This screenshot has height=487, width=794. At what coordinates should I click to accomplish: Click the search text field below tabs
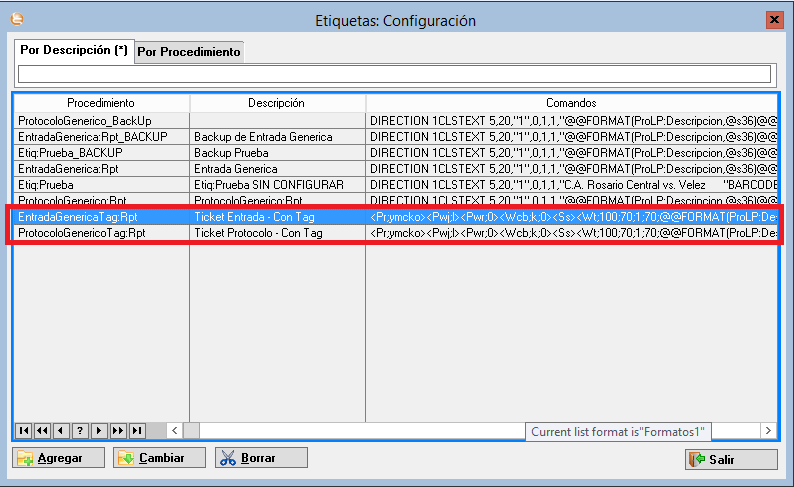tap(395, 74)
